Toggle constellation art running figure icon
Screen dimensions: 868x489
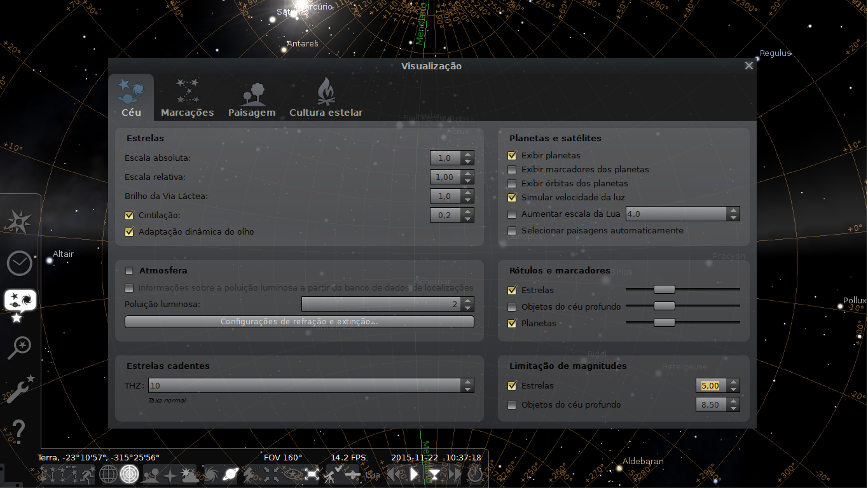tap(88, 474)
